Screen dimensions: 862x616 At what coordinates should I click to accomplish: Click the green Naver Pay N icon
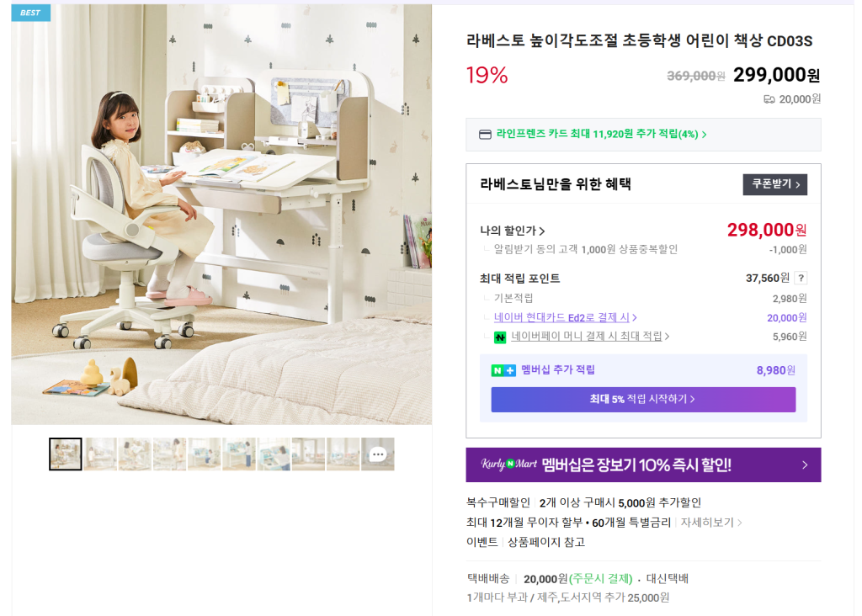pos(500,337)
